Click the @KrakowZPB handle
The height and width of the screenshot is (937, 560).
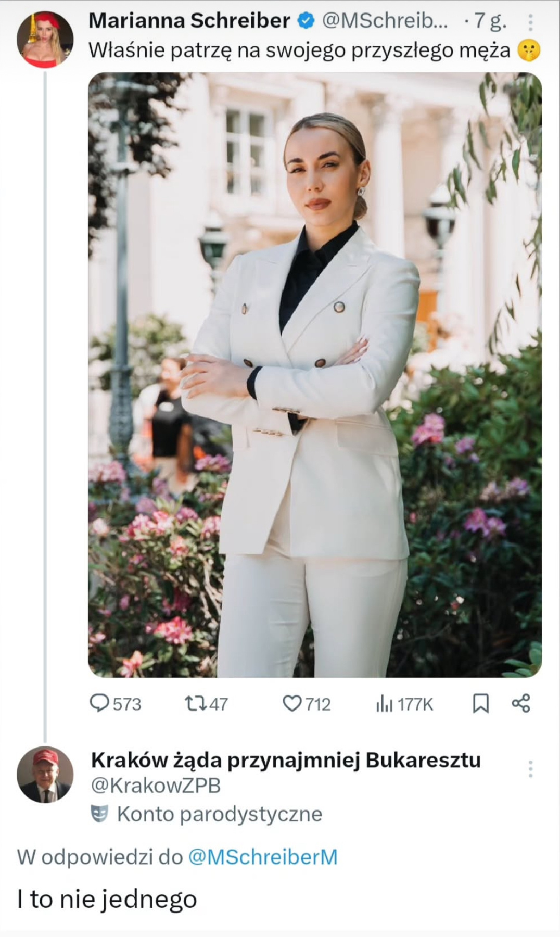click(156, 786)
